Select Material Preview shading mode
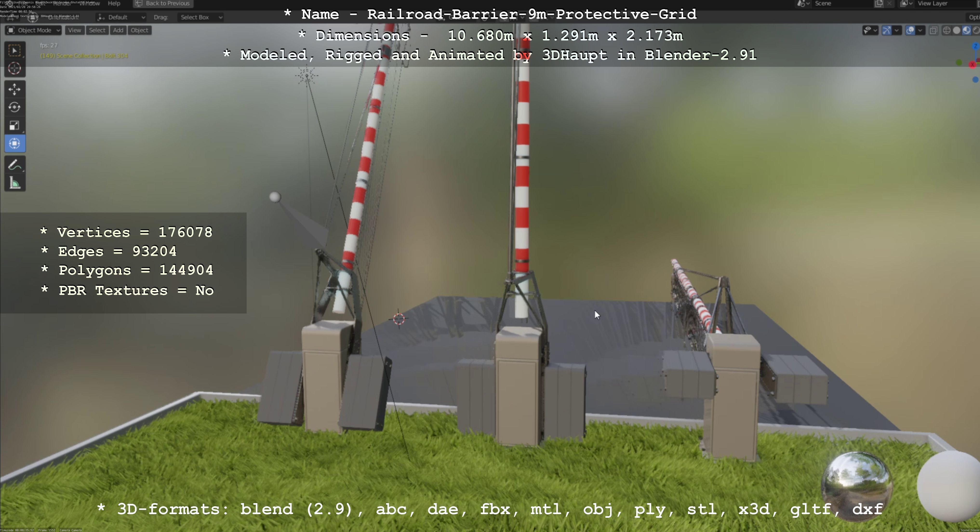Viewport: 980px width, 532px height. [x=966, y=30]
